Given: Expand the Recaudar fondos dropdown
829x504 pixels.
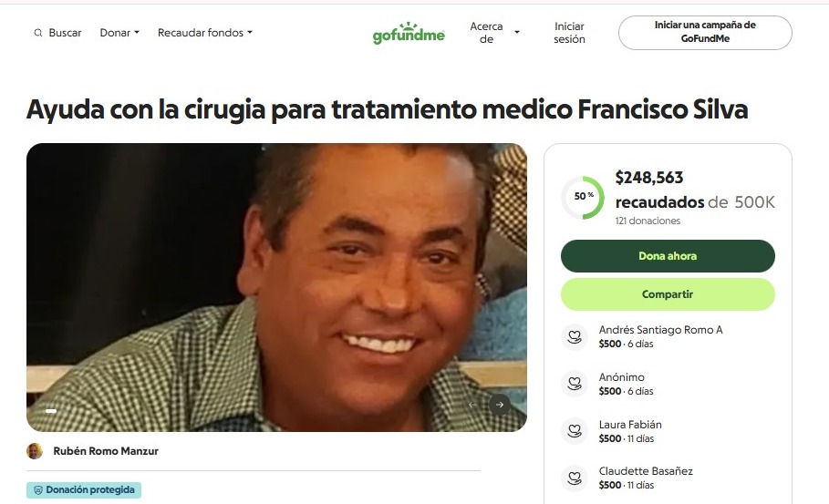Looking at the screenshot, I should click(205, 33).
